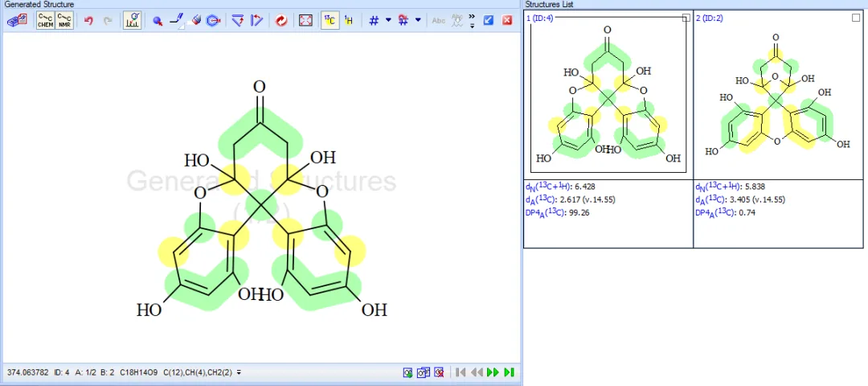Click the bottom-left HO group of main structure
The image size is (868, 386).
click(149, 310)
